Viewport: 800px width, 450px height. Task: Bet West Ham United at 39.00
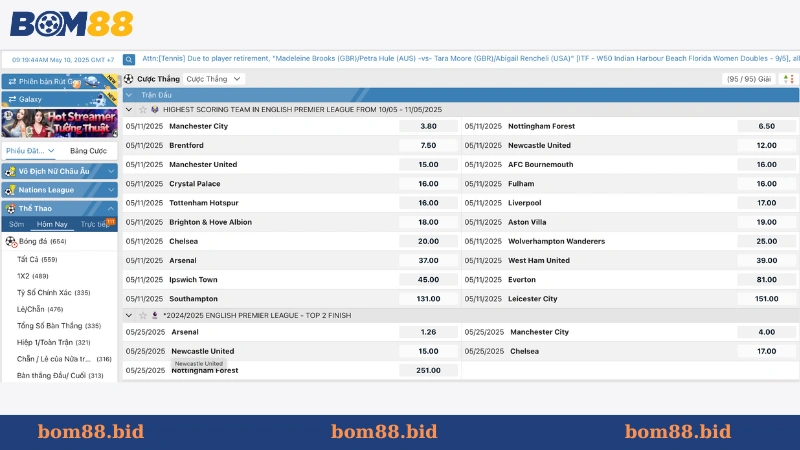[766, 260]
